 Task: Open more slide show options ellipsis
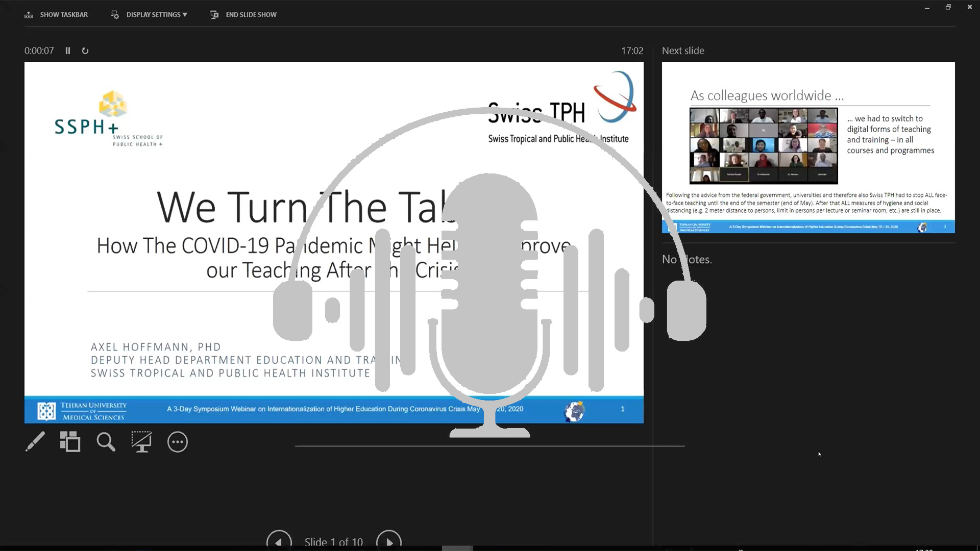pyautogui.click(x=178, y=442)
